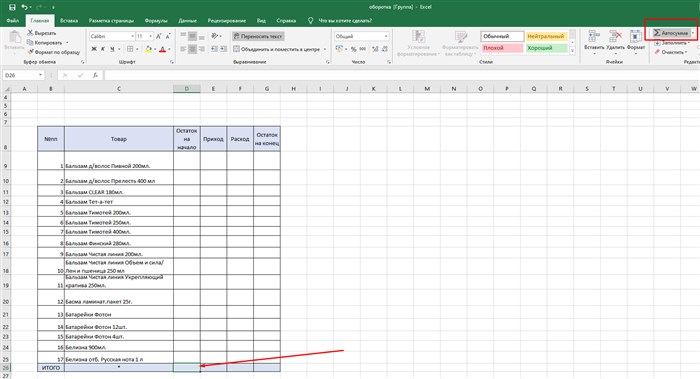
Task: Open the Формат cells menu
Action: (636, 42)
